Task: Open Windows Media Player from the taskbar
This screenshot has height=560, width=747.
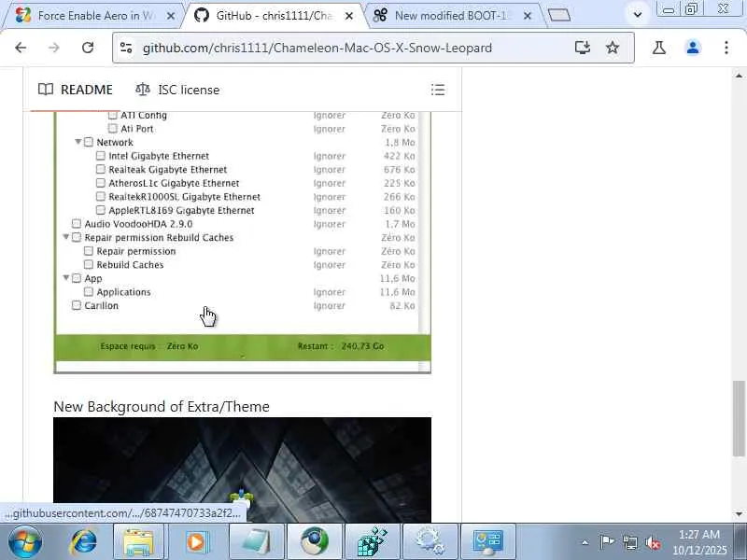Action: (x=196, y=542)
